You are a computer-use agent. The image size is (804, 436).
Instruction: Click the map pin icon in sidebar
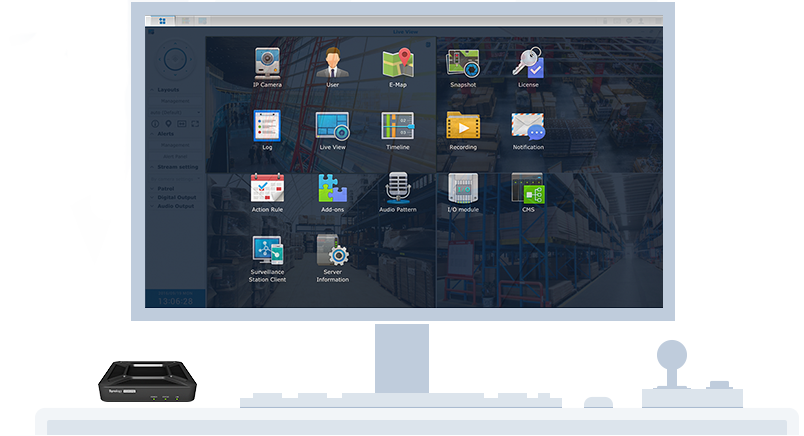point(168,124)
